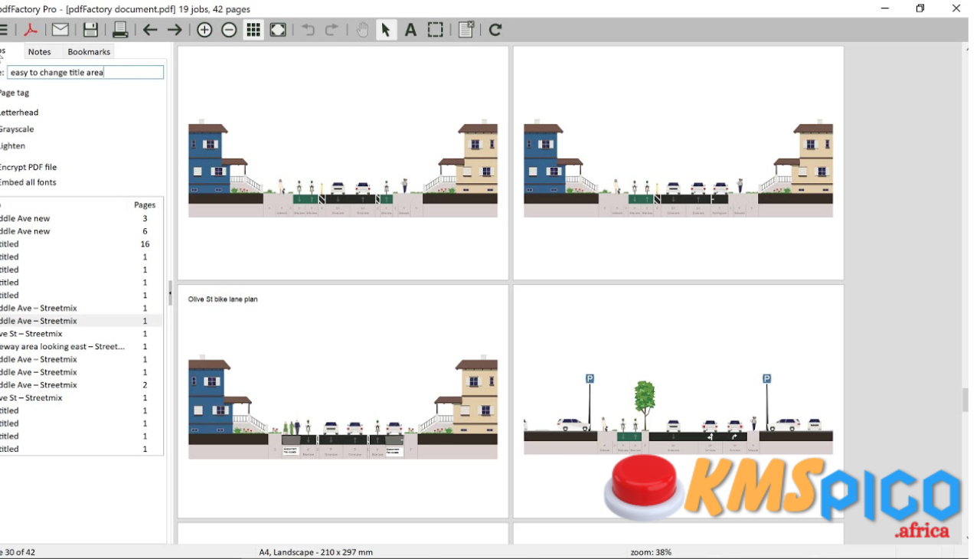Image resolution: width=980 pixels, height=559 pixels.
Task: Zoom out with the minus circle icon
Action: [x=229, y=30]
